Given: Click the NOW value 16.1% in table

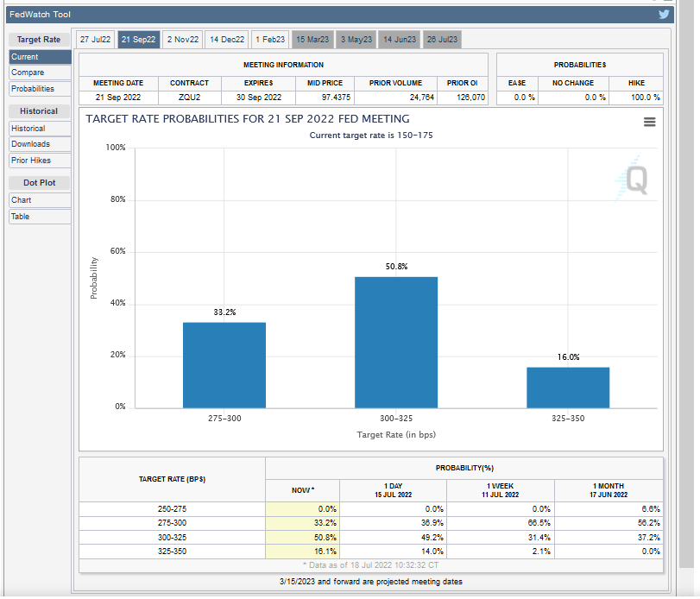Looking at the screenshot, I should point(325,552).
